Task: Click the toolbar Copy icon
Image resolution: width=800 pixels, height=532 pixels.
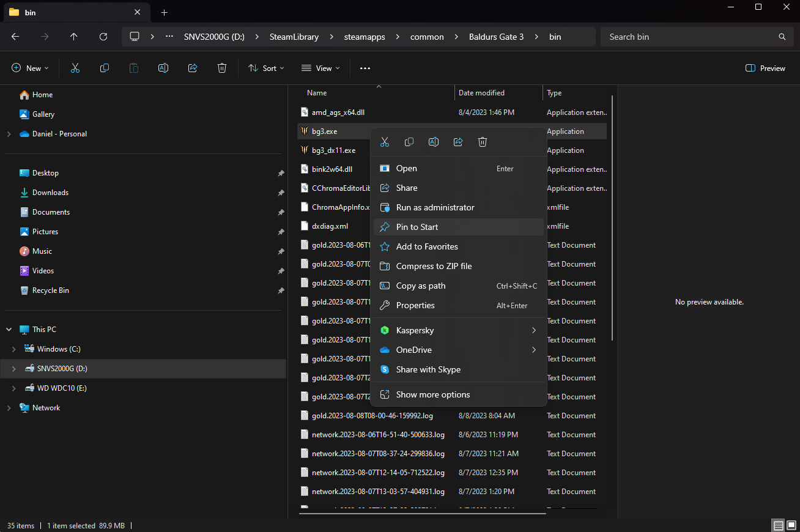Action: click(105, 68)
